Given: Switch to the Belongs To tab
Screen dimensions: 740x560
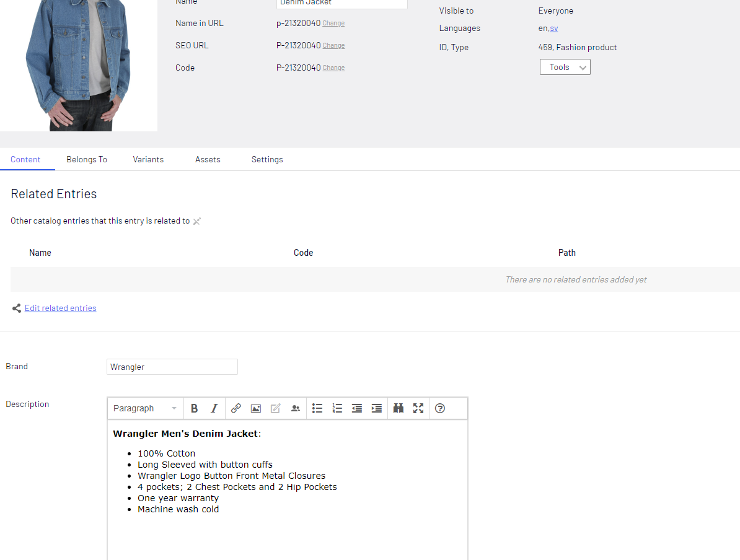Looking at the screenshot, I should coord(87,159).
